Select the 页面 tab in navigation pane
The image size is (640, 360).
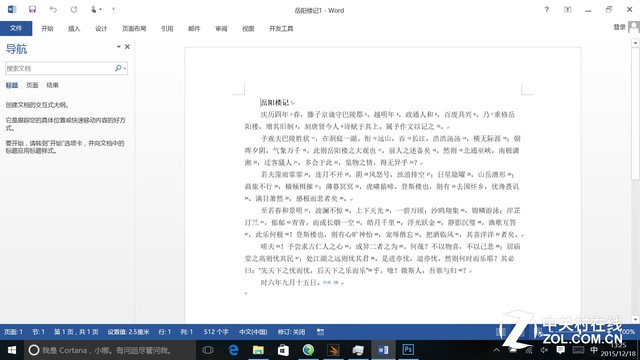point(32,85)
